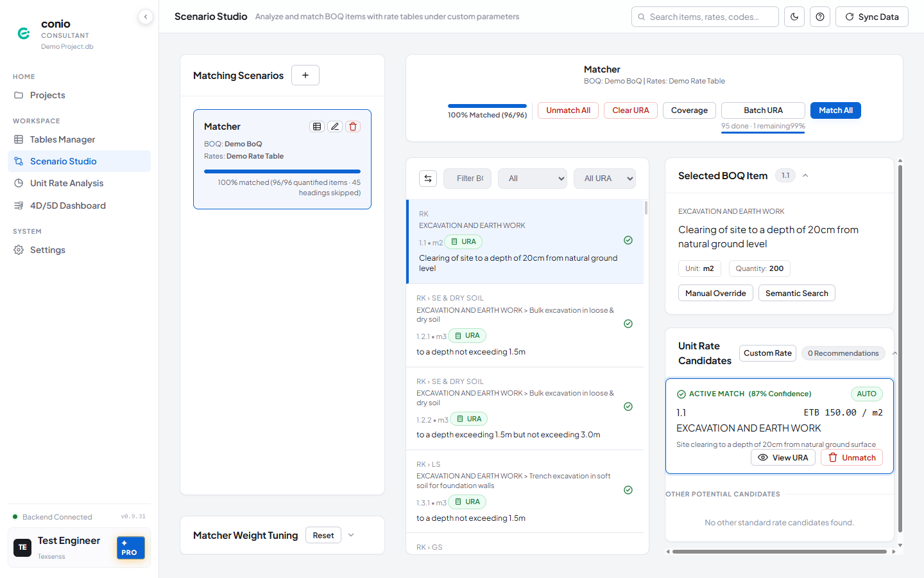The image size is (924, 578).
Task: Open the help question mark icon
Action: coord(820,17)
